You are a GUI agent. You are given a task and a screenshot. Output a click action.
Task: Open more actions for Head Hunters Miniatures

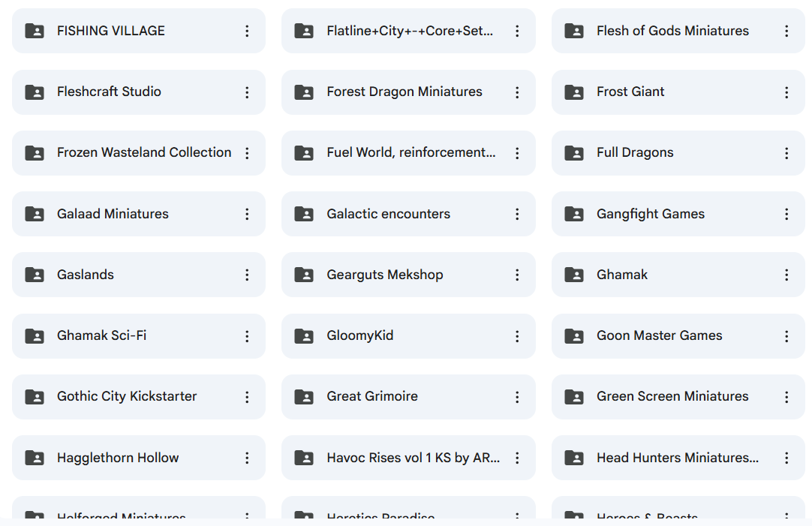point(786,458)
